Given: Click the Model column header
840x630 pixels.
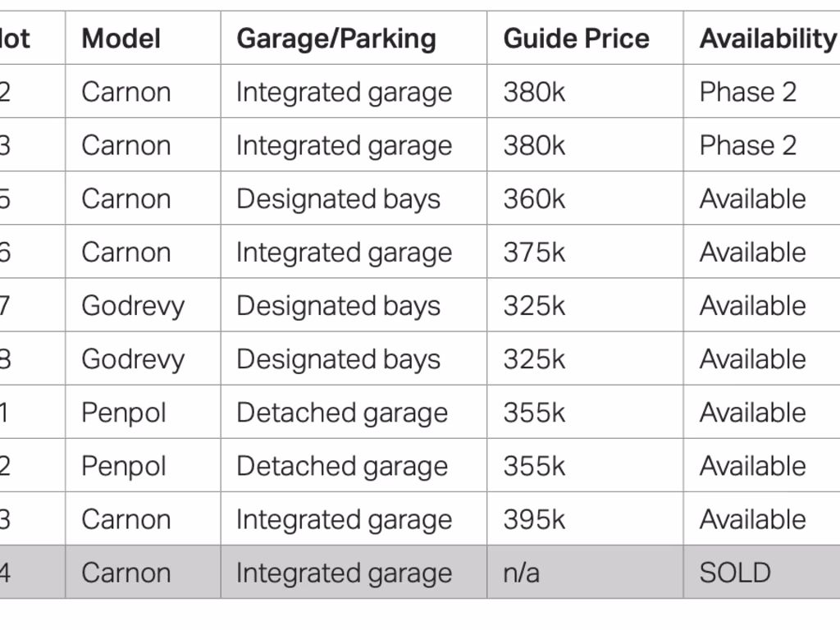Looking at the screenshot, I should (121, 39).
